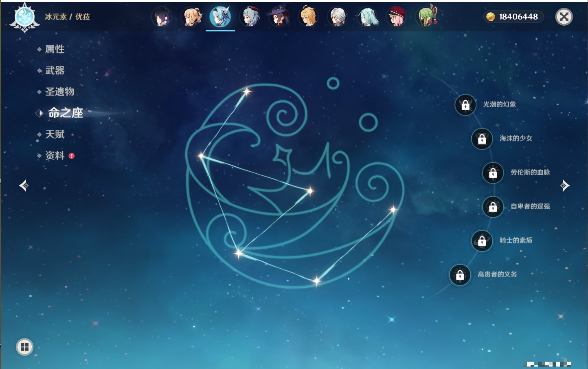The width and height of the screenshot is (588, 369).
Task: Open the 武器 weapon menu
Action: point(55,71)
